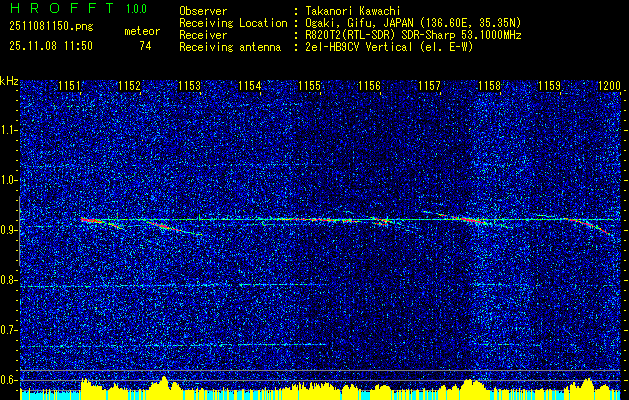Screen dimensions: 629x400
Task: Click time marker 1154
Action: tap(250, 86)
